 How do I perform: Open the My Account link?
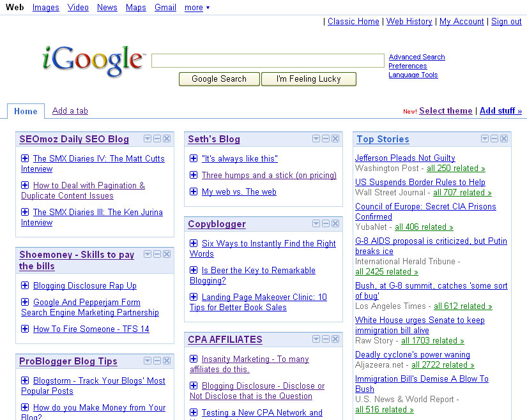462,22
